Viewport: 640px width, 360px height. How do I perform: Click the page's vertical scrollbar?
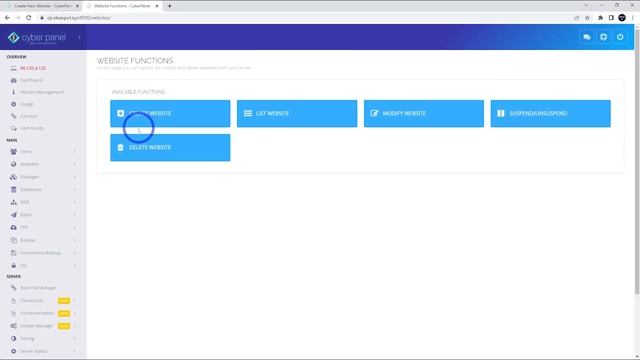click(637, 161)
